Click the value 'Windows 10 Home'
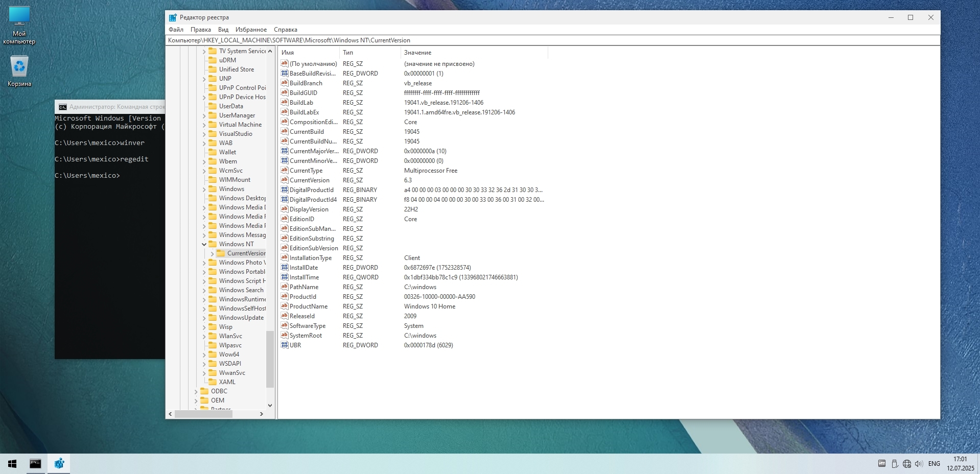This screenshot has width=980, height=474. [430, 306]
